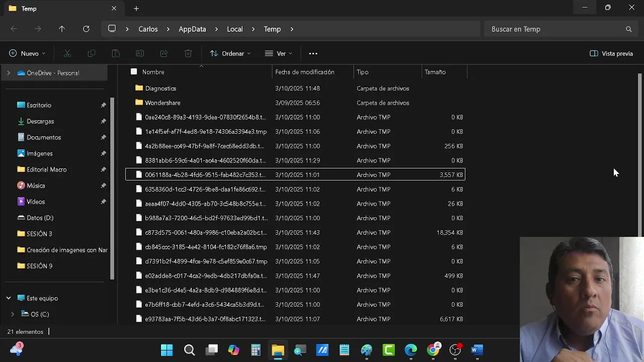Jump to Carlos in the breadcrumb
The width and height of the screenshot is (644, 362).
pyautogui.click(x=148, y=29)
